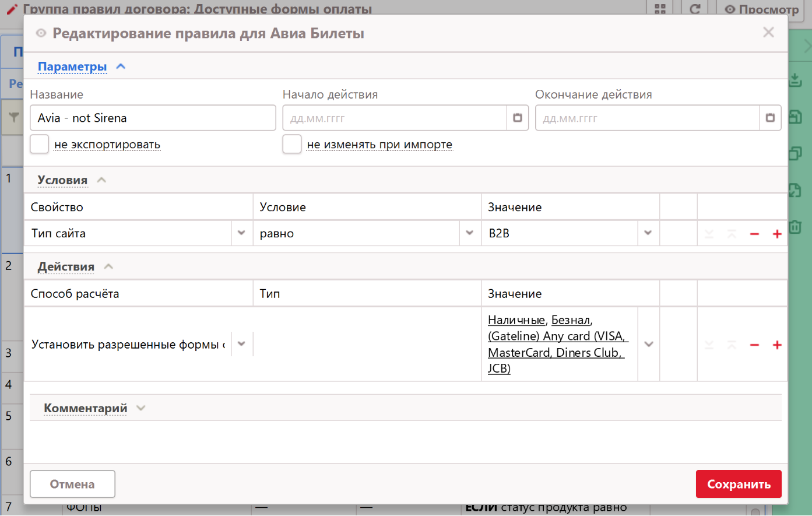The height and width of the screenshot is (516, 812).
Task: Enable the не экспортировать checkbox
Action: [40, 144]
